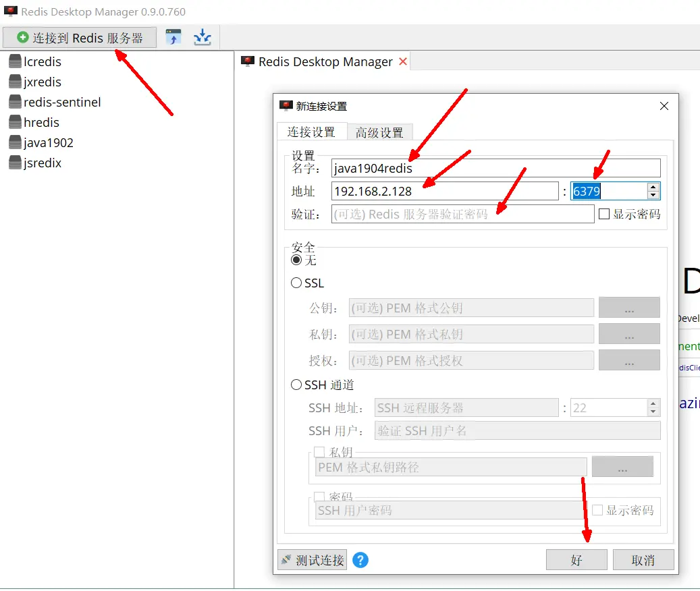Increase the SSH port with up arrow

point(653,403)
